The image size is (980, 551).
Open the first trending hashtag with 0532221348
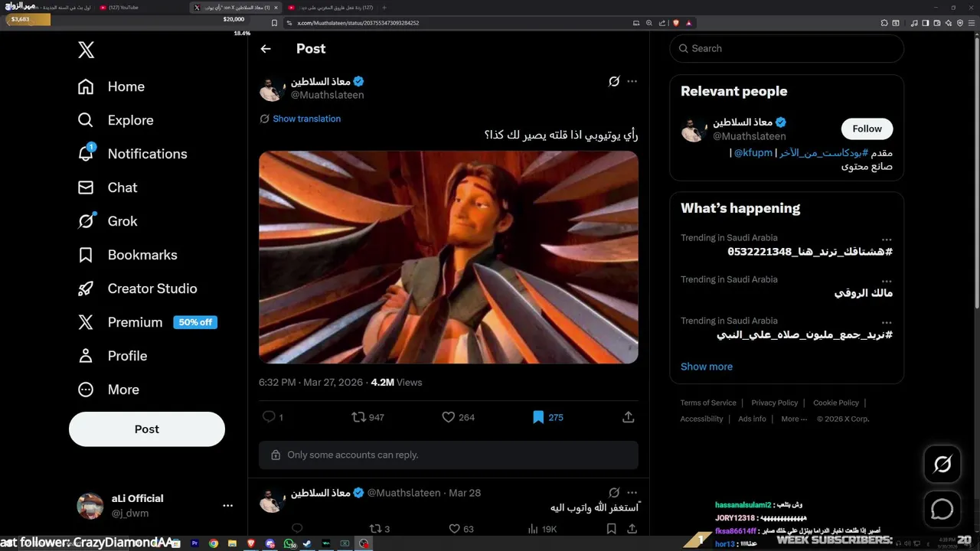coord(810,252)
